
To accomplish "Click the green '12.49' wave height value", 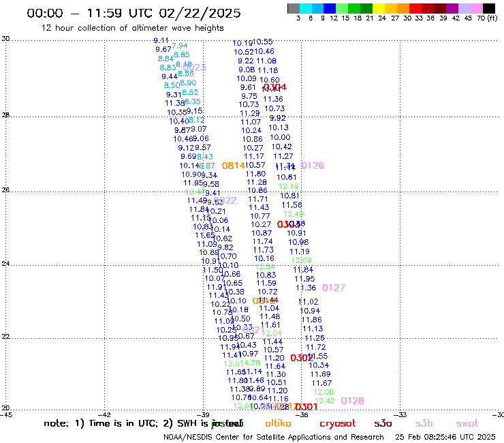I will (x=294, y=214).
